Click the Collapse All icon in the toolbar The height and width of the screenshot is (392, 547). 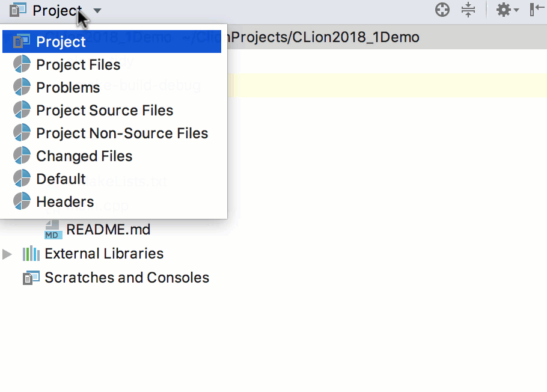[x=468, y=10]
